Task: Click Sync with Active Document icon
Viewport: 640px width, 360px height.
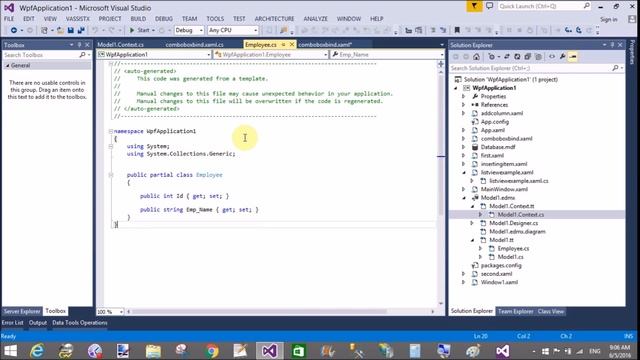Action: point(507,57)
